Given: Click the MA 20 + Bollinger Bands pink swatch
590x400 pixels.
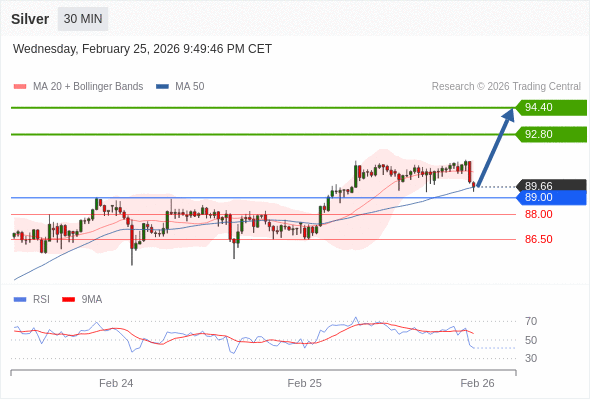Looking at the screenshot, I should tap(20, 87).
